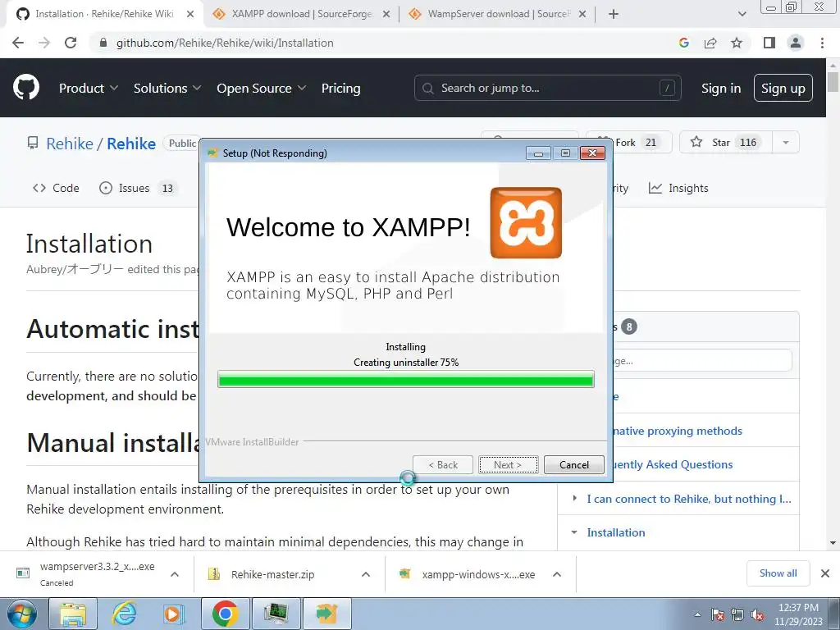The height and width of the screenshot is (630, 840).
Task: Reload the page with refresh icon
Action: [x=71, y=43]
